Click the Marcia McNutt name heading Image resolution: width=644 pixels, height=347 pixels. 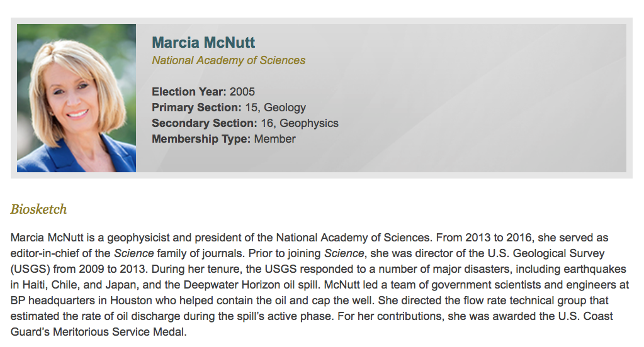point(203,43)
